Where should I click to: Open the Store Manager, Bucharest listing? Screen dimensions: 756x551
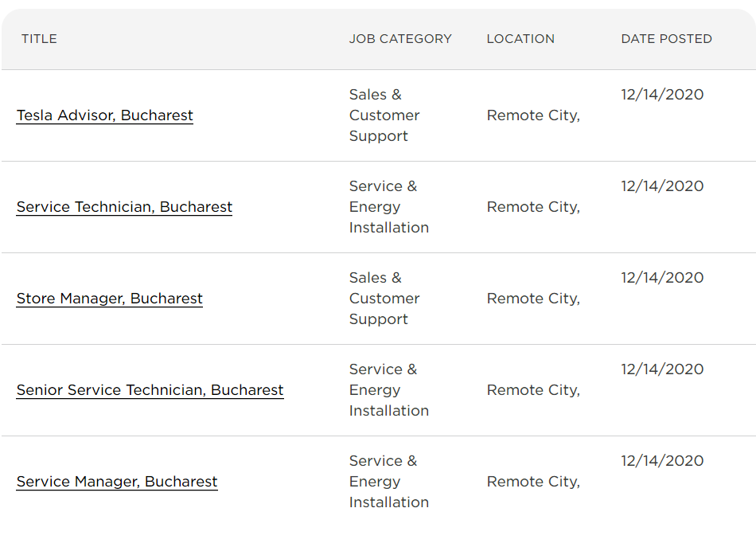[x=110, y=299]
